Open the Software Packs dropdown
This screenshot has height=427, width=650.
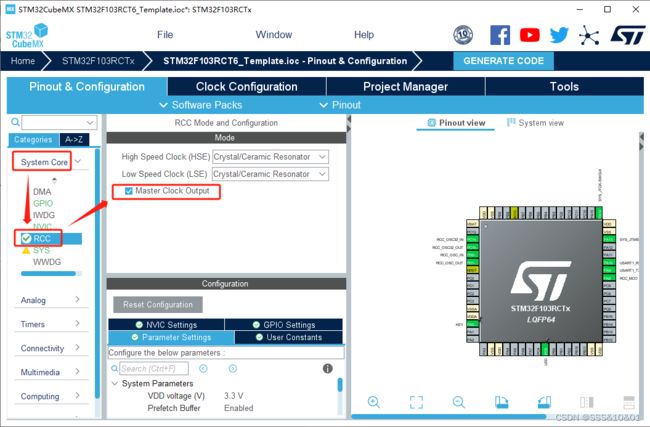pos(201,105)
